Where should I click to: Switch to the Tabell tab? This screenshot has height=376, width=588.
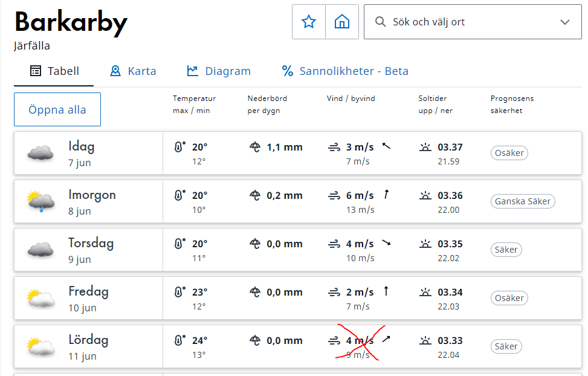[x=54, y=71]
